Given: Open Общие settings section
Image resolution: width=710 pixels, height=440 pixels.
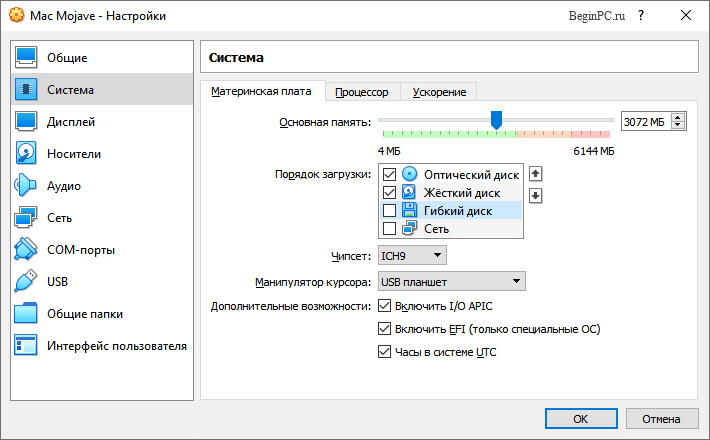Looking at the screenshot, I should click(x=102, y=57).
